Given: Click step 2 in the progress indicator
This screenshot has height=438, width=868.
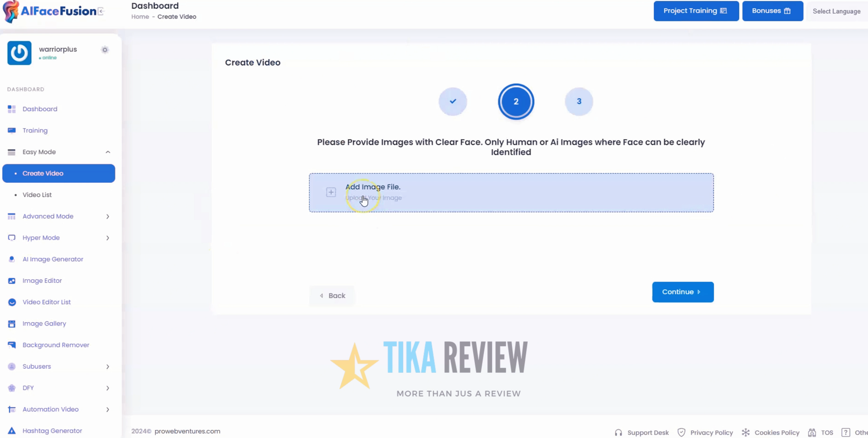Looking at the screenshot, I should click(516, 101).
